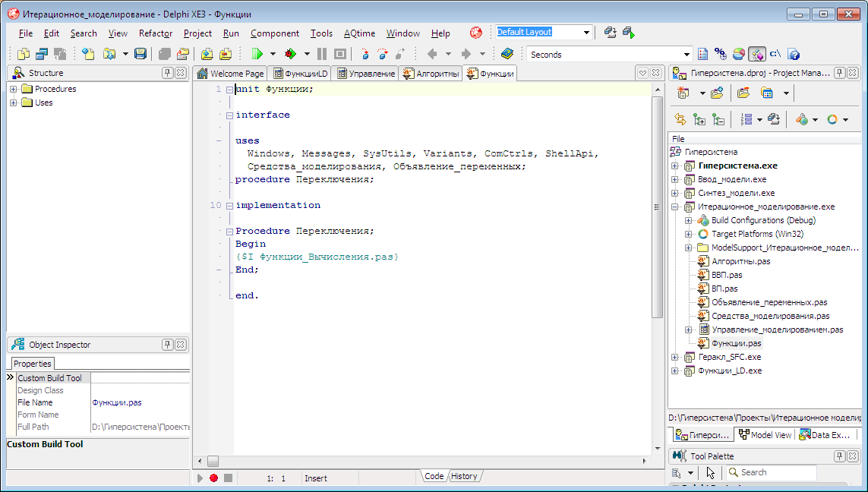Click the pie chart AQtime icon
The height and width of the screenshot is (492, 868).
(738, 54)
